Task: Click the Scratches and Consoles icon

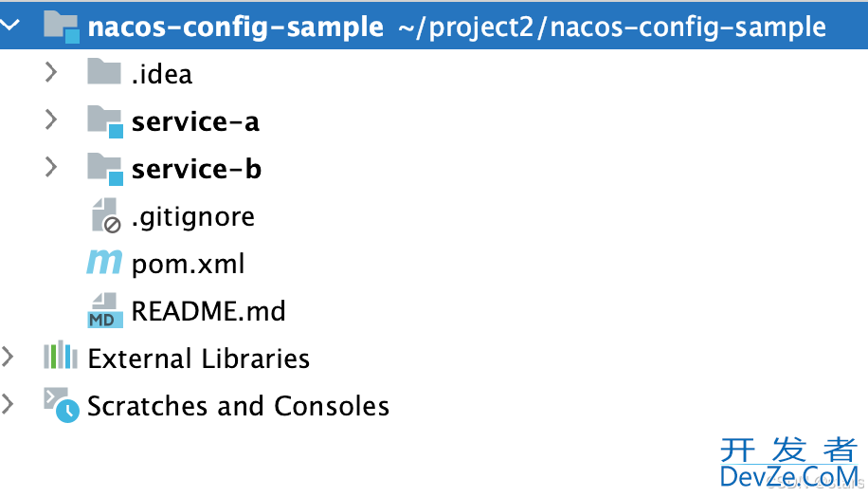Action: pos(60,405)
